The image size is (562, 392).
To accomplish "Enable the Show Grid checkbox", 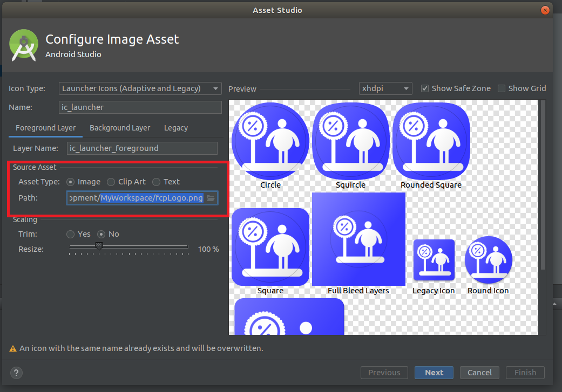I will 503,88.
